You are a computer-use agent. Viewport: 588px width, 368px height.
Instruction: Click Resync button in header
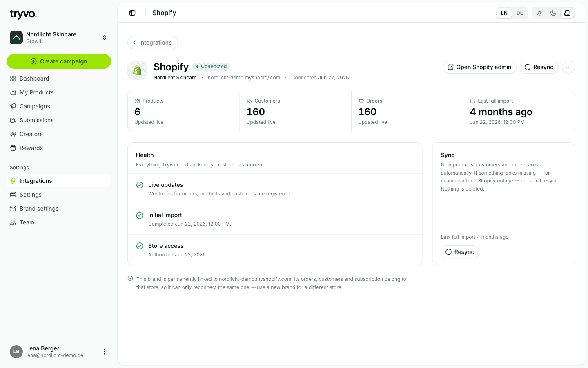click(x=539, y=67)
